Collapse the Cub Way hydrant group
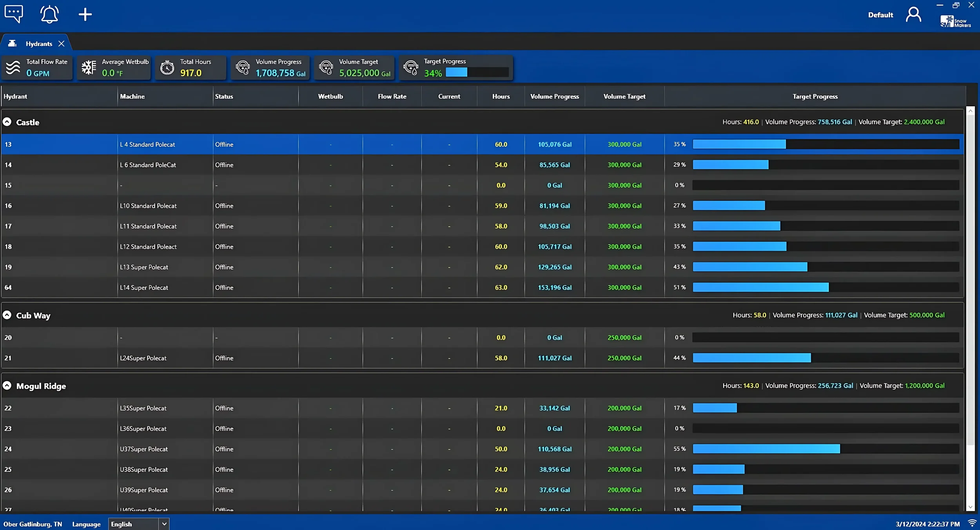 pyautogui.click(x=7, y=314)
